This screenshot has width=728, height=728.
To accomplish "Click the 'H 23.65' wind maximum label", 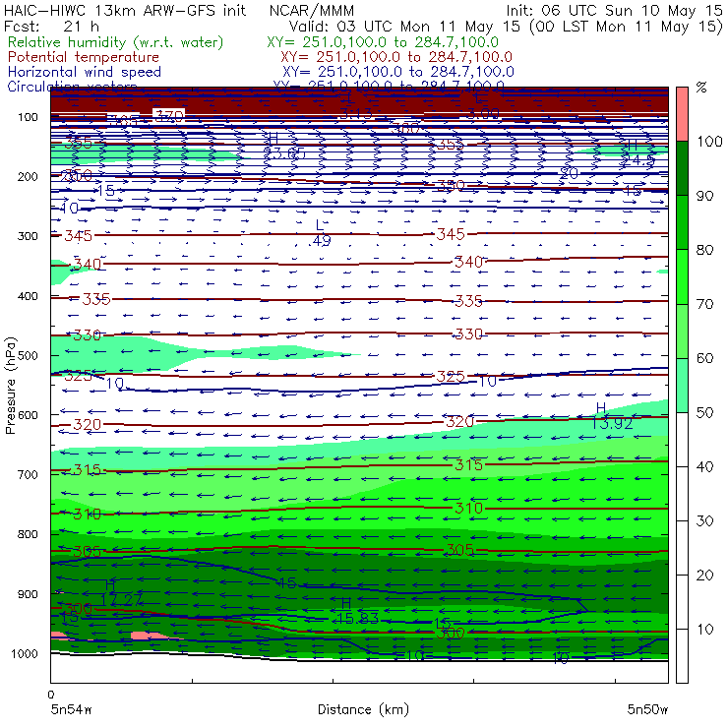I will 284,146.
